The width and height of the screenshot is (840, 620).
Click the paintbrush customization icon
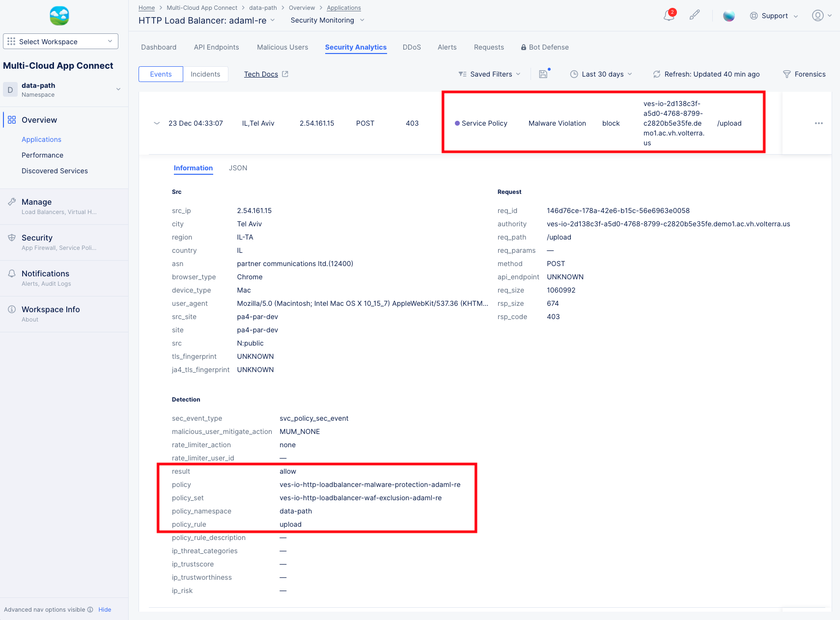coord(694,15)
